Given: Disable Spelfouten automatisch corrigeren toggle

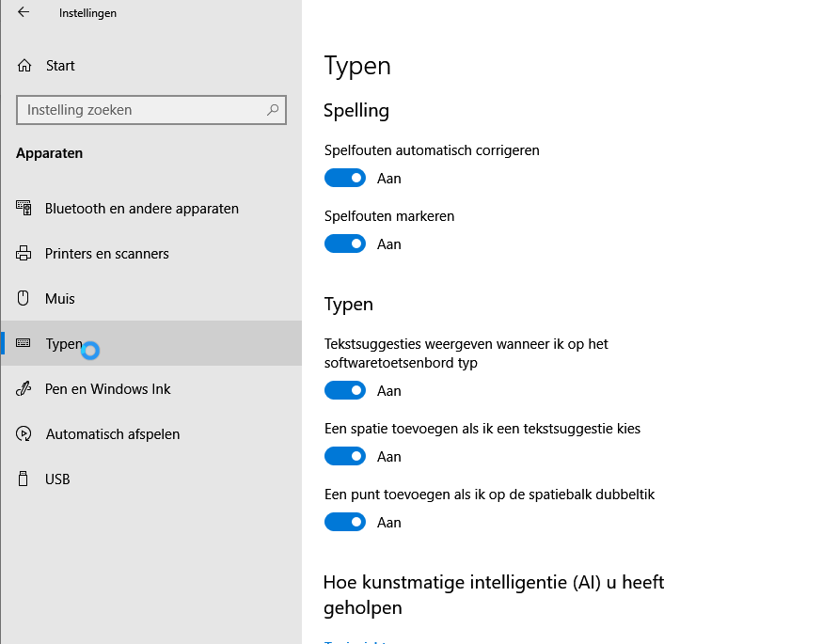Looking at the screenshot, I should tap(345, 178).
